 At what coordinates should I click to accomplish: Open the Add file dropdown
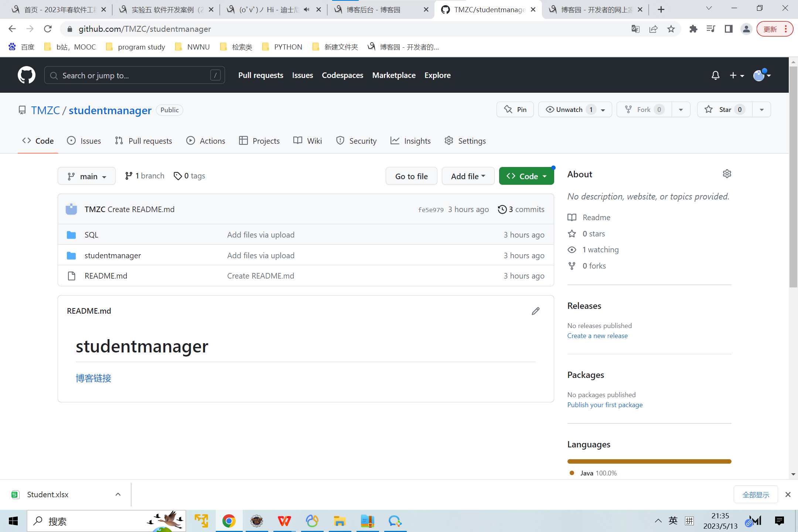pos(468,176)
